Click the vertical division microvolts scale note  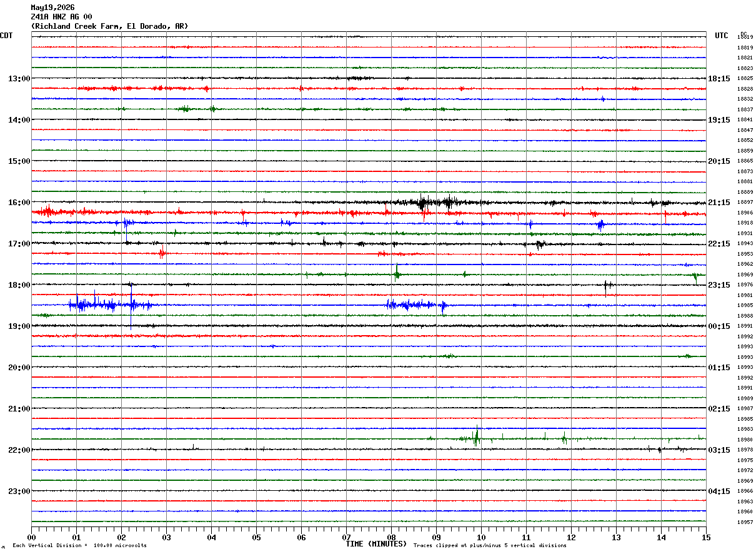click(79, 545)
